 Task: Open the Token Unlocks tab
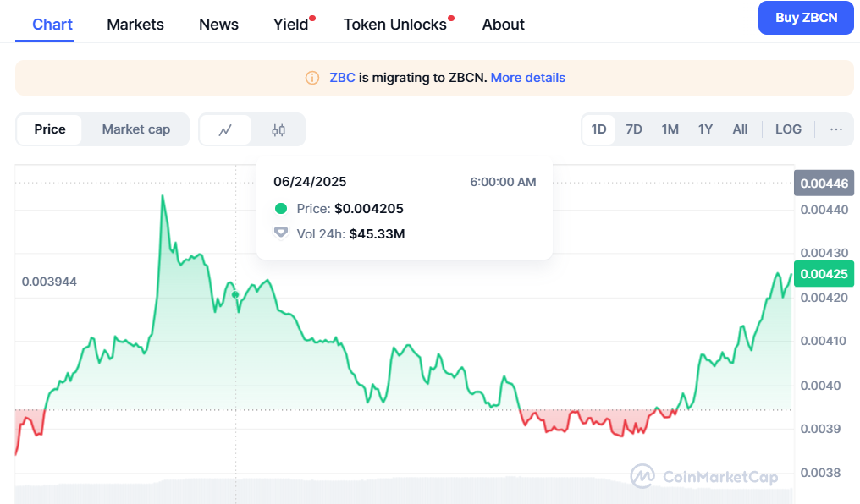coord(395,25)
